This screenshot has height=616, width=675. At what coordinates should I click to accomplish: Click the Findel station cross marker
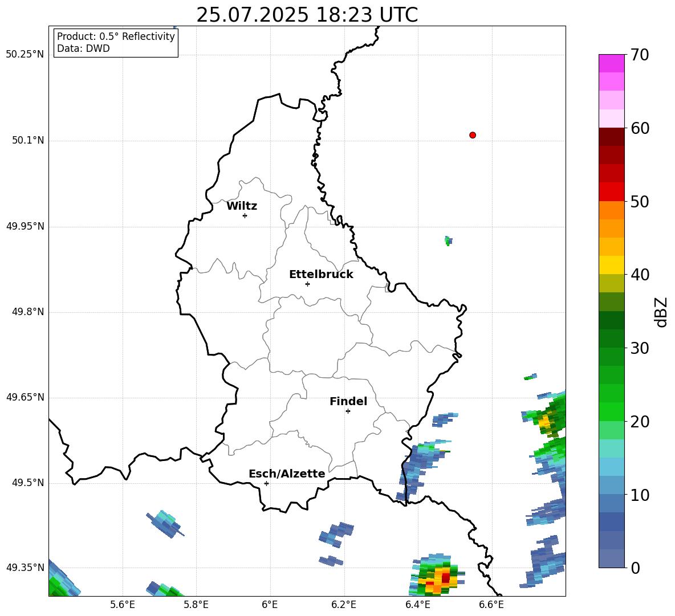tap(348, 411)
